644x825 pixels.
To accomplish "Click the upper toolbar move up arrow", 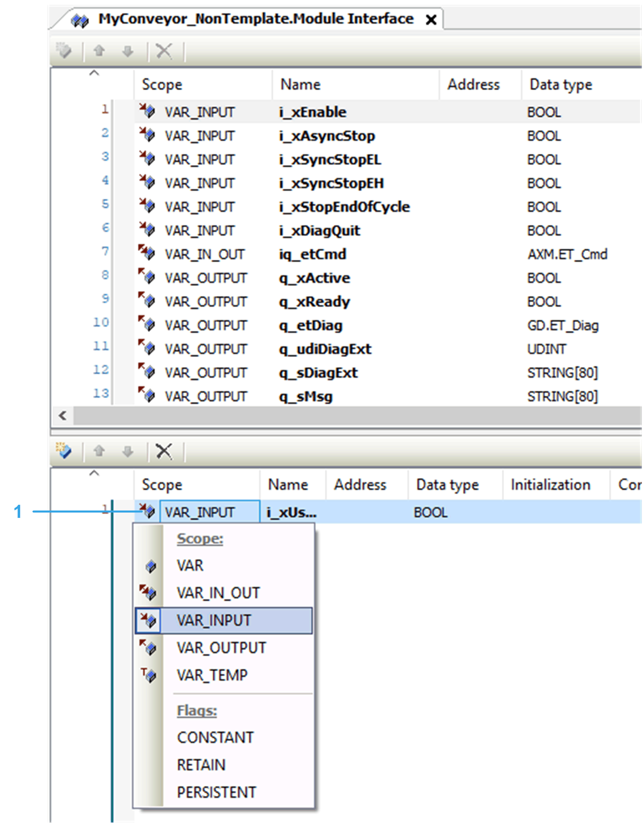I will pyautogui.click(x=99, y=51).
